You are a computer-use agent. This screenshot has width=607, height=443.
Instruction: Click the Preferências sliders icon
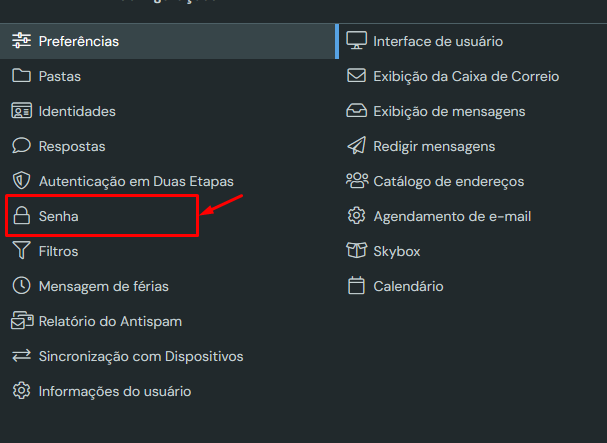tap(21, 41)
